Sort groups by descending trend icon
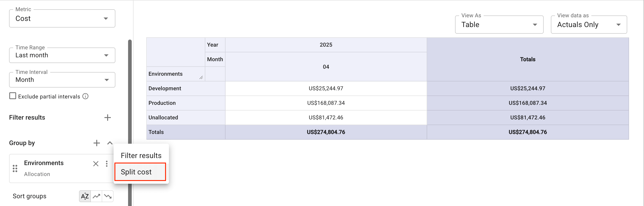The height and width of the screenshot is (206, 644). [108, 196]
